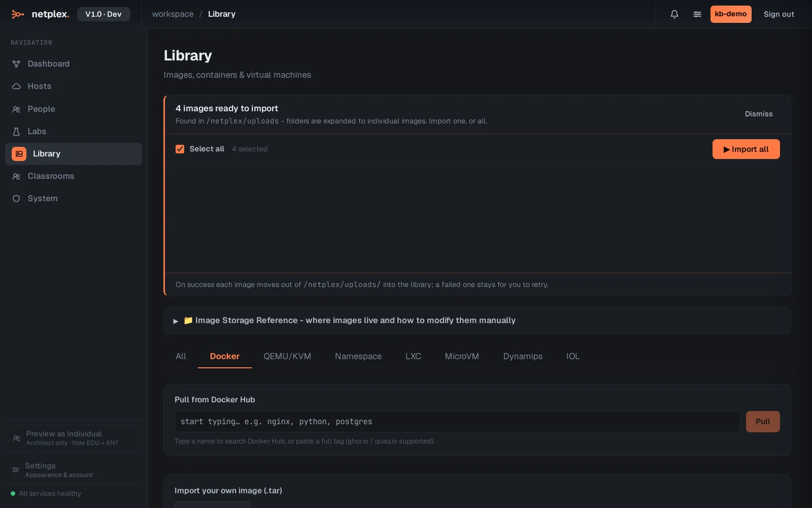Switch to the QEMU/KVM tab
The height and width of the screenshot is (508, 812).
[287, 356]
